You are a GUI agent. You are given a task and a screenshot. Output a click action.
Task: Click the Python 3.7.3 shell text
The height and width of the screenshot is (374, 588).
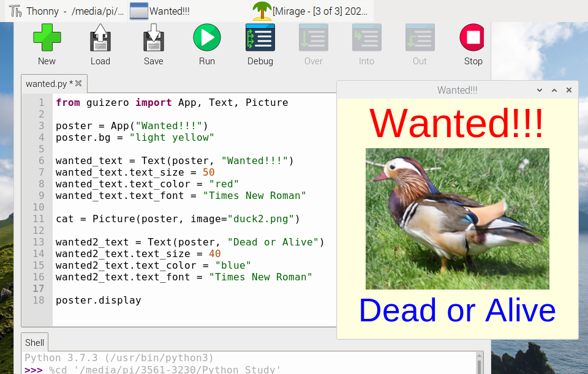coord(119,357)
